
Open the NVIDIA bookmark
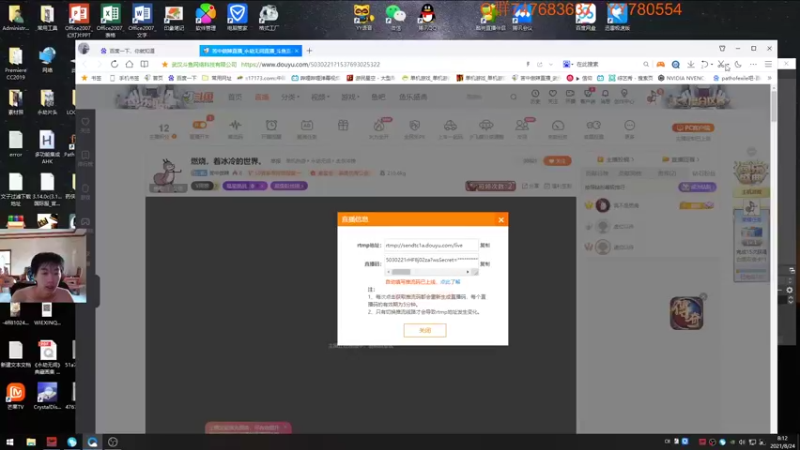(x=681, y=78)
